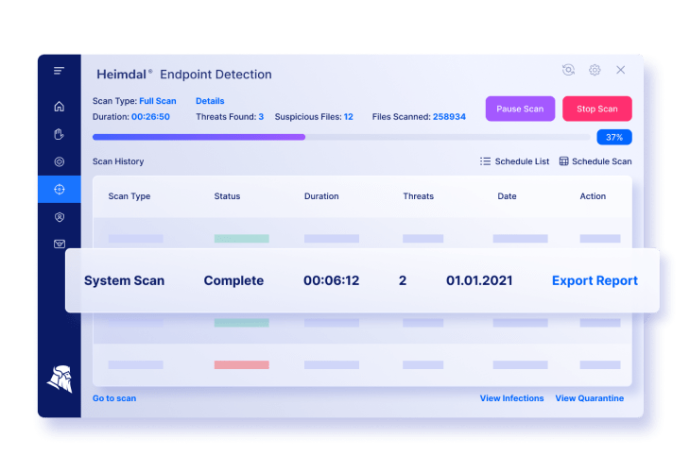Image resolution: width=690 pixels, height=472 pixels.
Task: Select the concentric circle target sidebar icon
Action: [59, 161]
